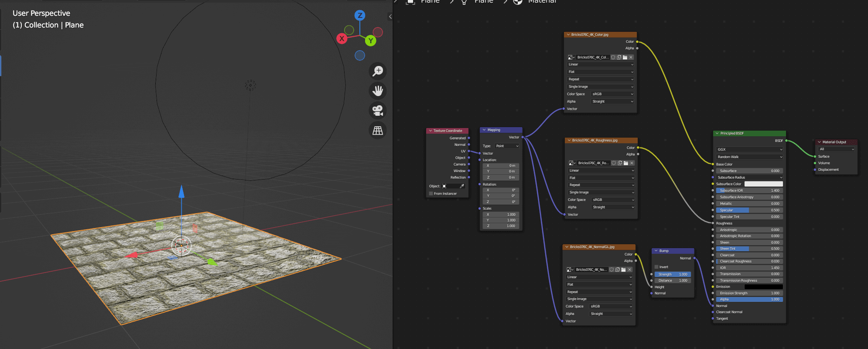Click the BSDF output socket on Principled BSDF
868x349 pixels.
click(786, 141)
